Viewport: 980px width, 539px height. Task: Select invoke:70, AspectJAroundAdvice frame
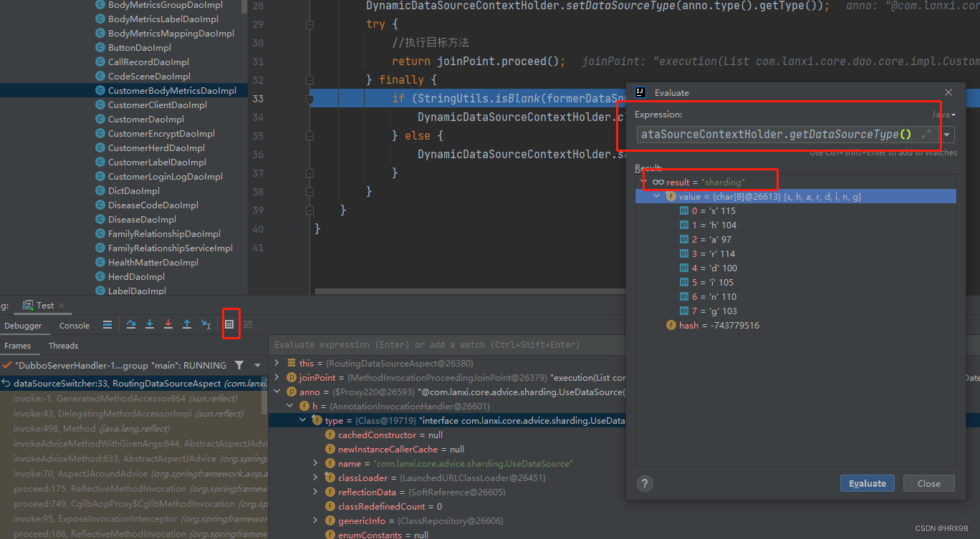(x=133, y=473)
